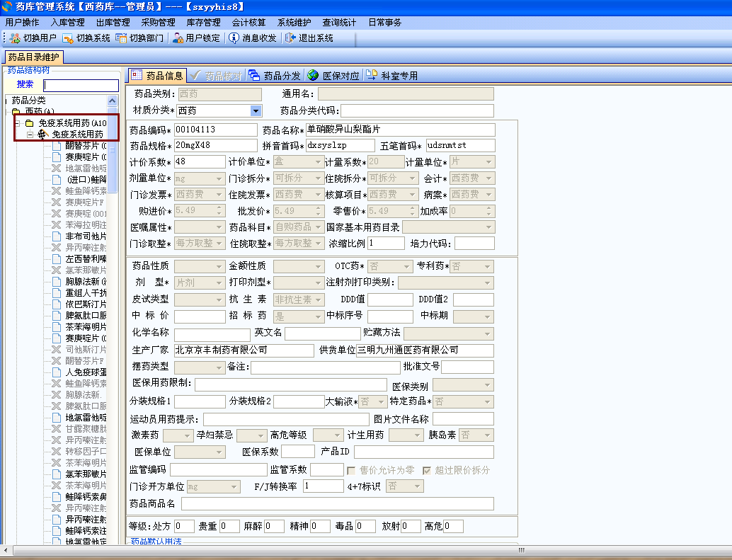Click the 医保对应 globe icon
Viewport: 732px width, 560px height.
[x=313, y=75]
